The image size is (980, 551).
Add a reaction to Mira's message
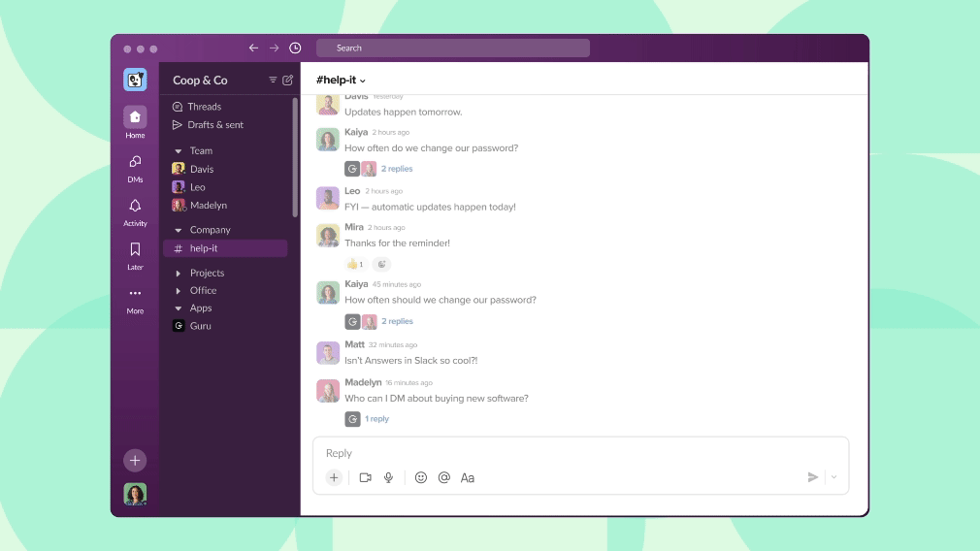pyautogui.click(x=381, y=264)
